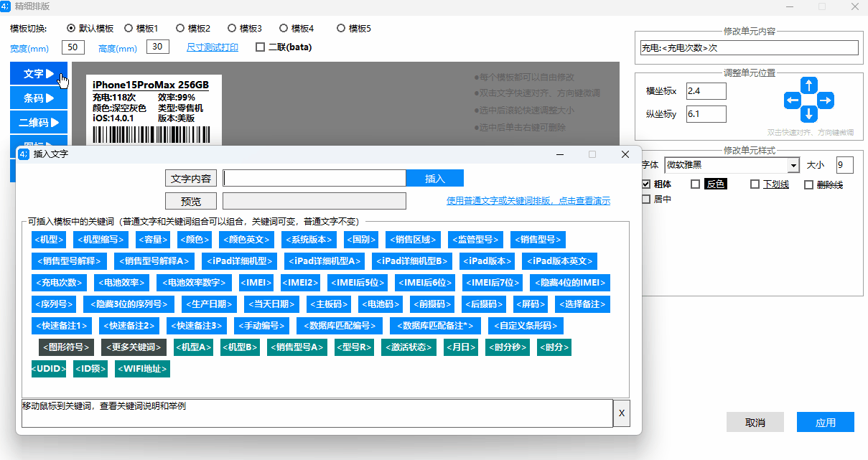Click the up arrow position button
Viewport: 868px width, 460px height.
point(809,85)
